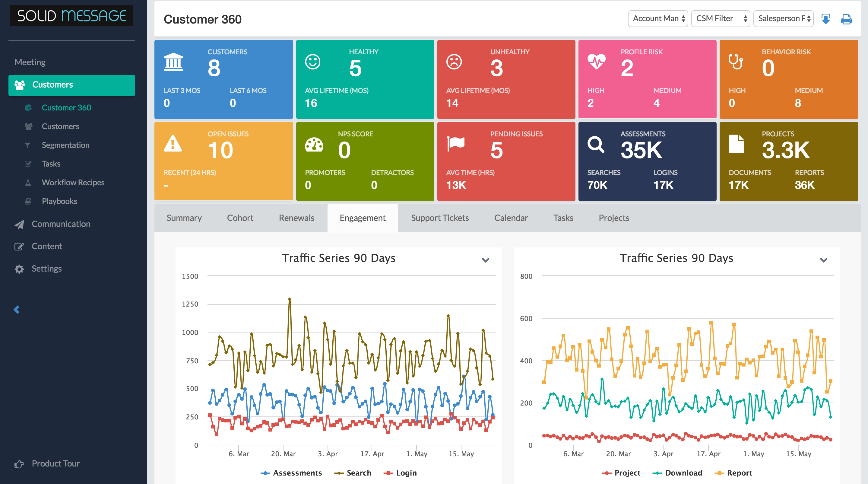
Task: Start the Product Tour
Action: click(55, 463)
